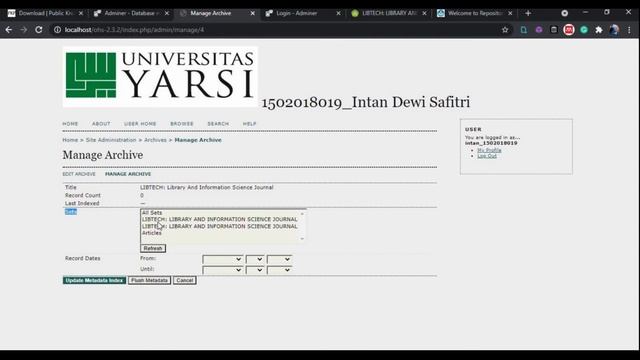Click Manage Archive breadcrumb link
The height and width of the screenshot is (360, 640).
(x=198, y=140)
